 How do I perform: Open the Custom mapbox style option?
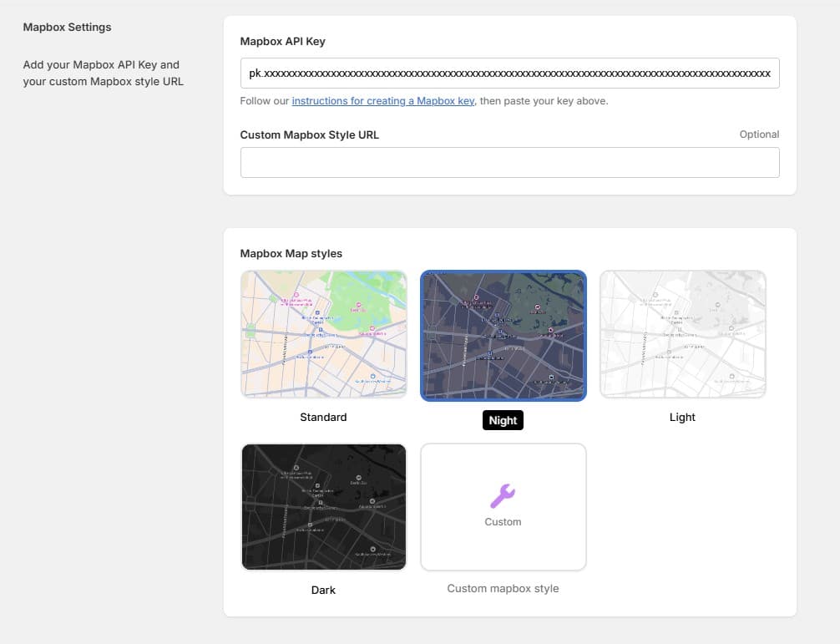[x=502, y=506]
